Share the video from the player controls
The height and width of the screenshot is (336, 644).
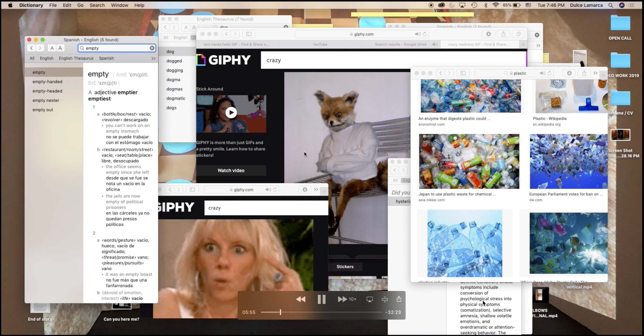point(399,299)
